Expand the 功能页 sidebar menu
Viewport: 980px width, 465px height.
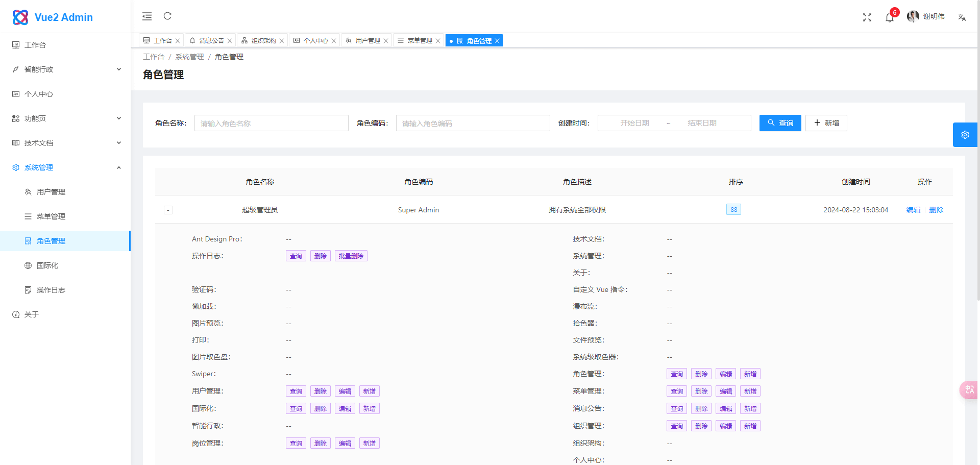pyautogui.click(x=65, y=118)
